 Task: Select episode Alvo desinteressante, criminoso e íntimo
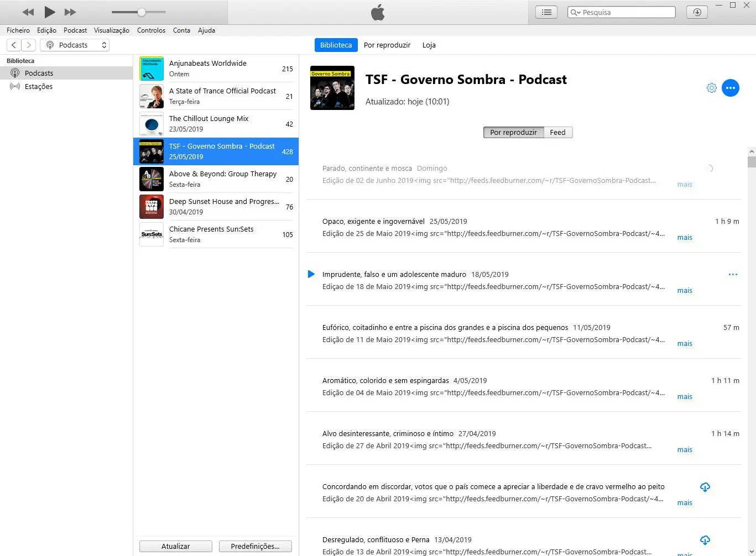click(523, 439)
